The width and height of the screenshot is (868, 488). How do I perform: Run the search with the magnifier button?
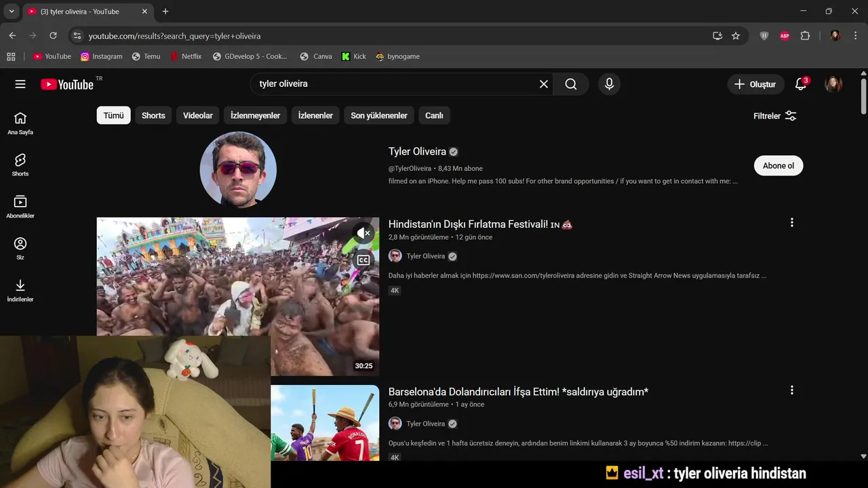(x=571, y=84)
